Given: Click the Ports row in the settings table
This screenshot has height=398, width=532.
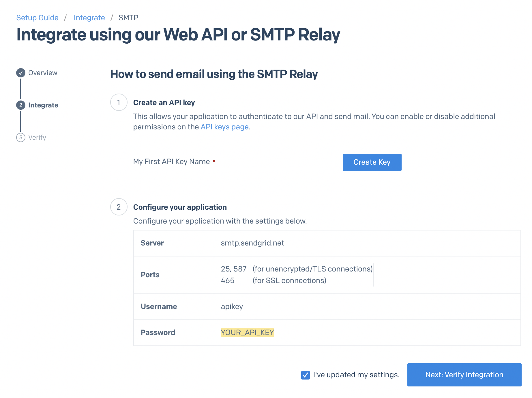Looking at the screenshot, I should 150,275.
